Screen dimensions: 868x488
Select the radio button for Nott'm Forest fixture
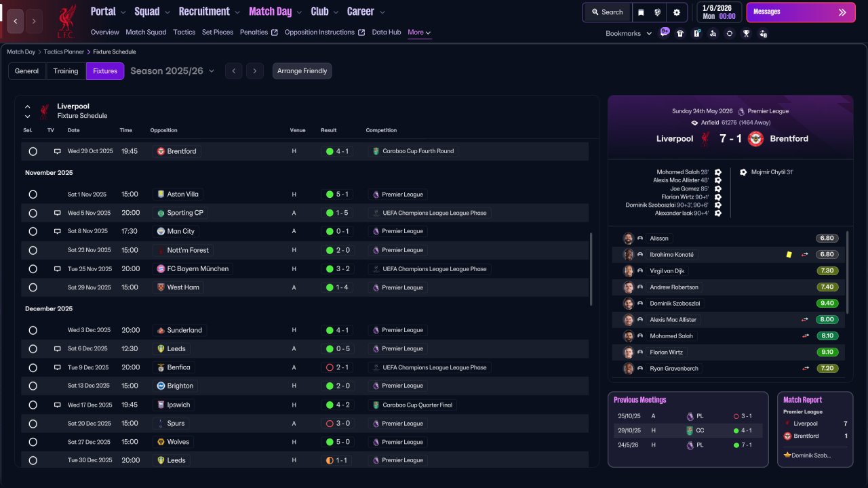coord(33,250)
